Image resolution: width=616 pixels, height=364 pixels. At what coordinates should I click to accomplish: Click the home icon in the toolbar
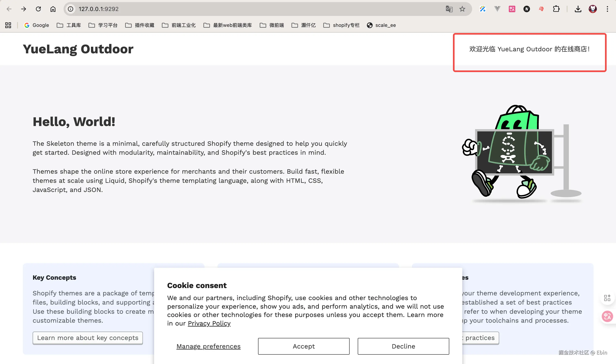53,9
